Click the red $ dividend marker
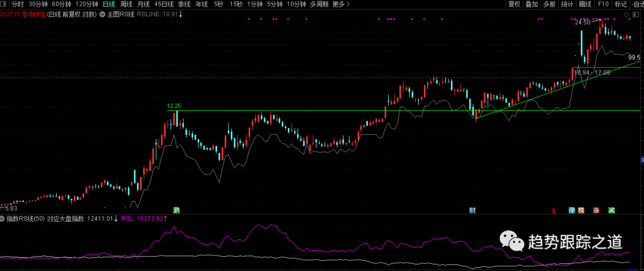This screenshot has height=271, width=644. click(x=554, y=210)
